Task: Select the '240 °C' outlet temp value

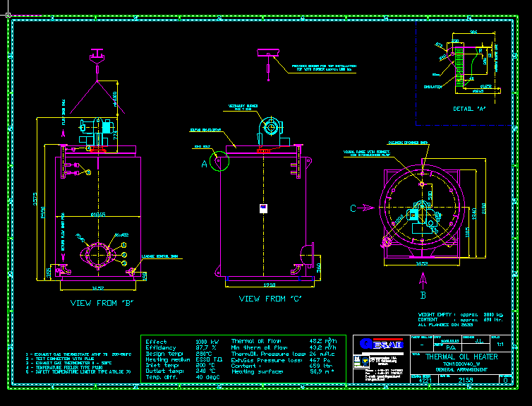Action: [x=205, y=371]
